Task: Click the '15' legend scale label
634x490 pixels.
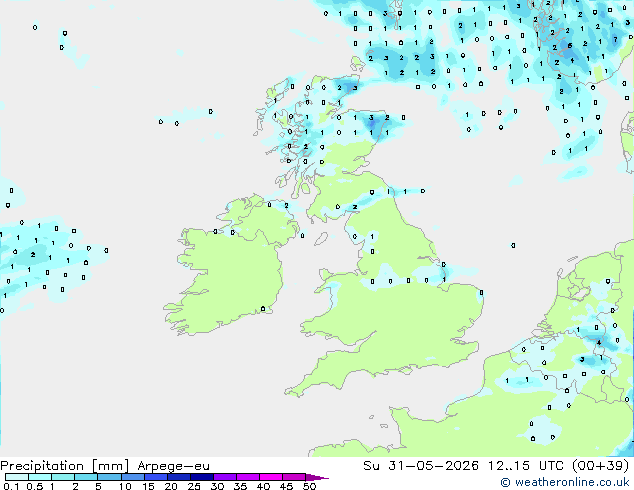Action: (148, 486)
